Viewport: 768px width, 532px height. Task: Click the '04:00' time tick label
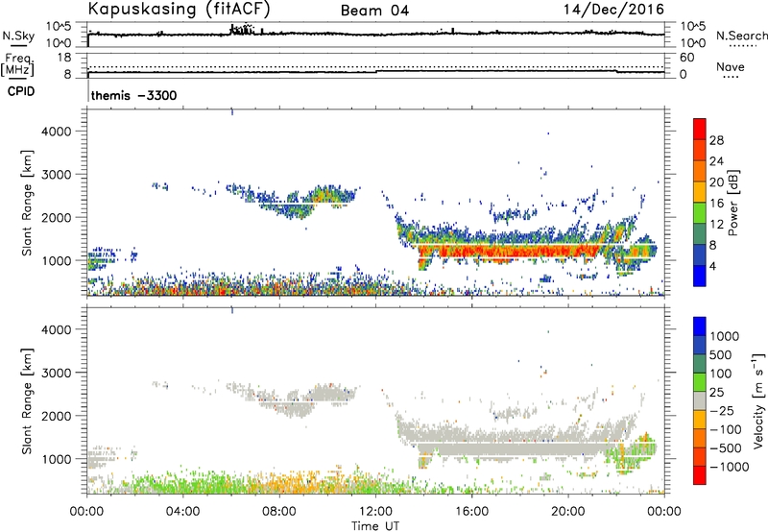point(182,512)
